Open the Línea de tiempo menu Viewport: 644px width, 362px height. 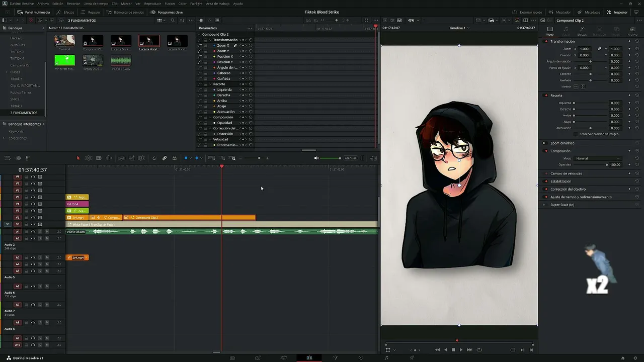pos(96,4)
